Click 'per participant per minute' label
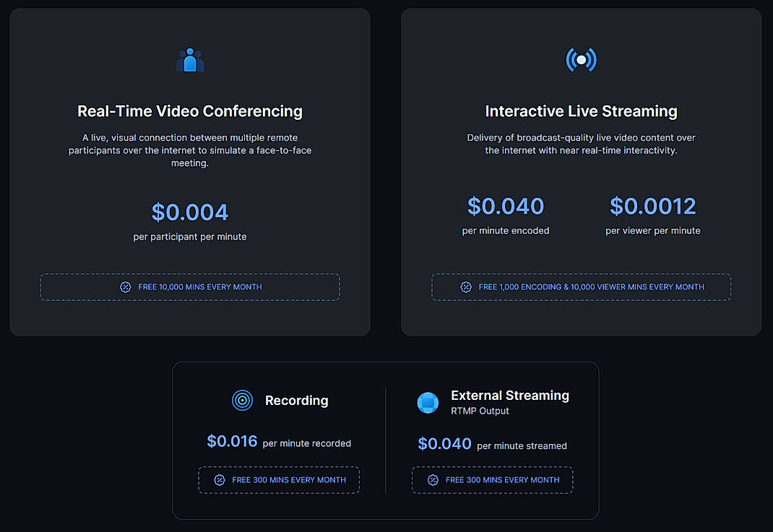 (190, 237)
